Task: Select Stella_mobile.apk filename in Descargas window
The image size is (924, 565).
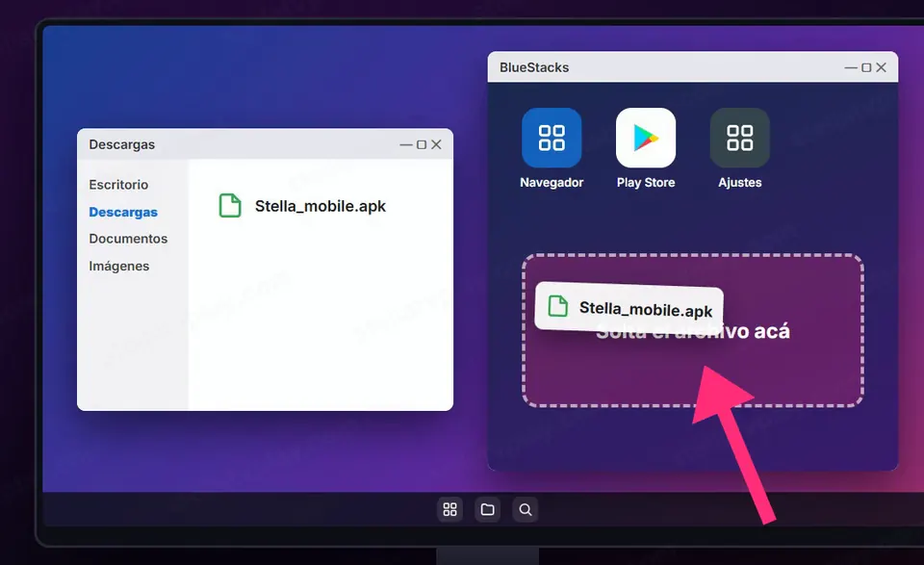Action: point(320,206)
